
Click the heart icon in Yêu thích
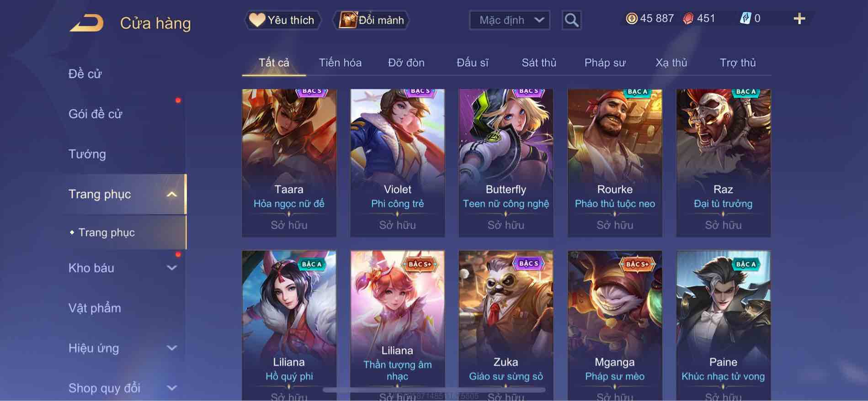coord(257,20)
